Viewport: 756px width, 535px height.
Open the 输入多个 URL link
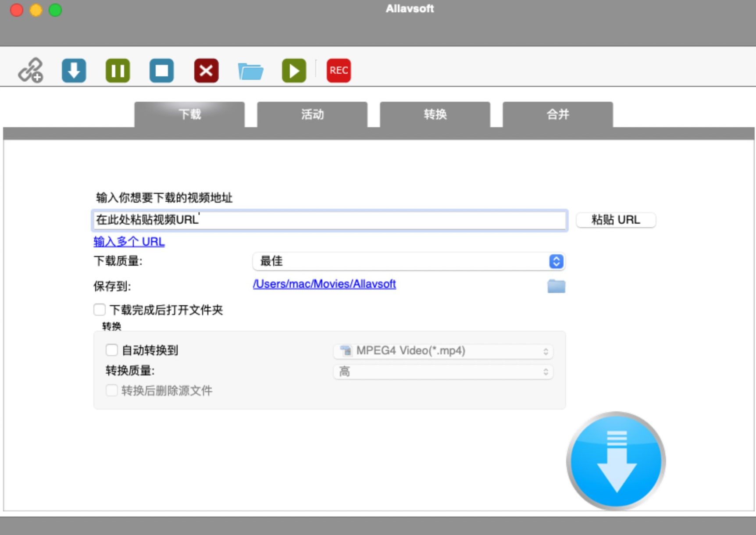(x=129, y=242)
